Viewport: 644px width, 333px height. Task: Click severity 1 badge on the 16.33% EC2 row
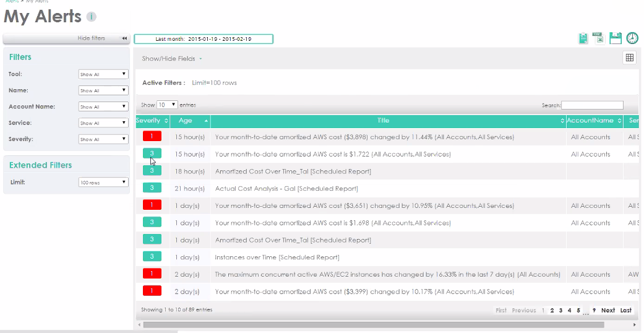tap(152, 274)
